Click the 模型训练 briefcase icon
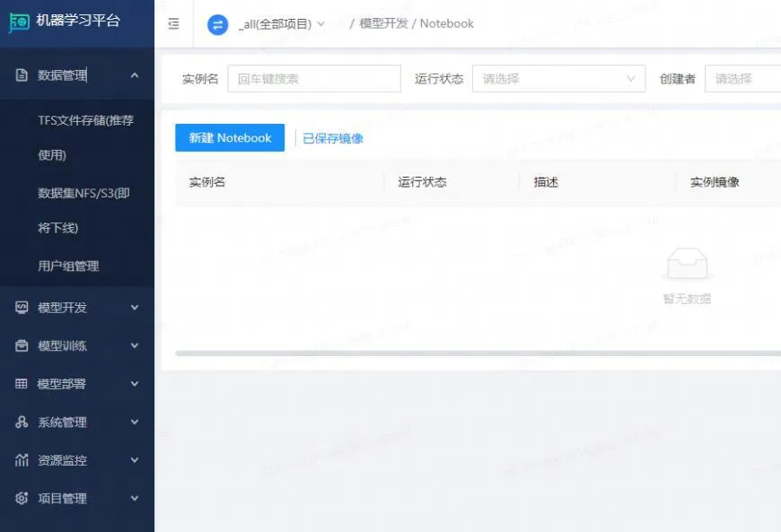This screenshot has width=781, height=532. coord(22,345)
